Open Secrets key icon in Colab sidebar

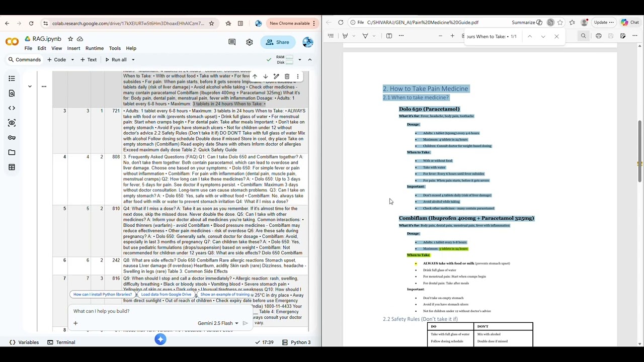[x=12, y=138]
